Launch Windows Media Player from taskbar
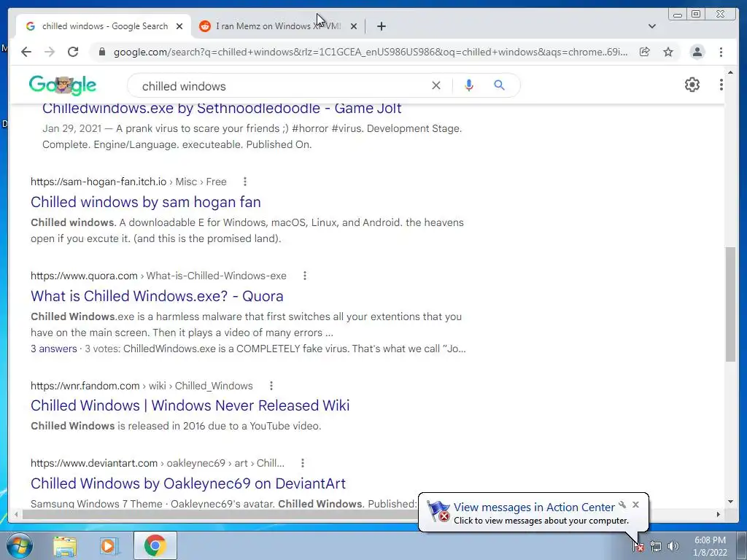 [x=109, y=545]
